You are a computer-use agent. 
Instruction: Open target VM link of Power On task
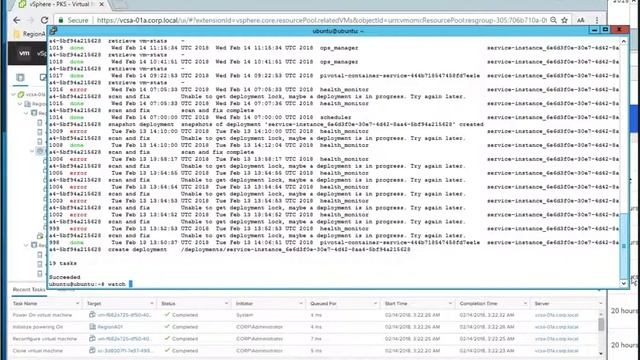coord(124,315)
